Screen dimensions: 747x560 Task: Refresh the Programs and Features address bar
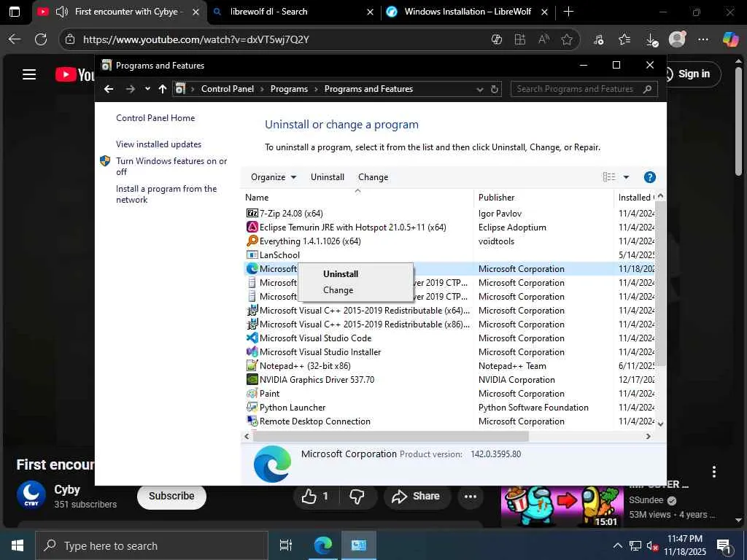[x=495, y=89]
